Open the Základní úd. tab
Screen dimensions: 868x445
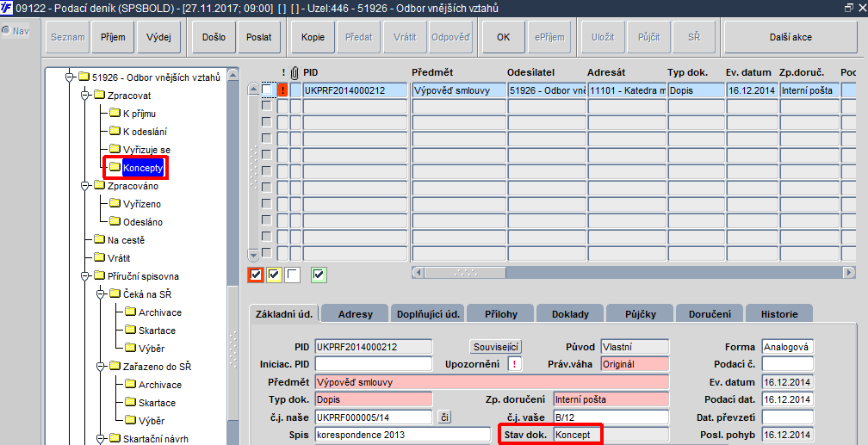[284, 314]
